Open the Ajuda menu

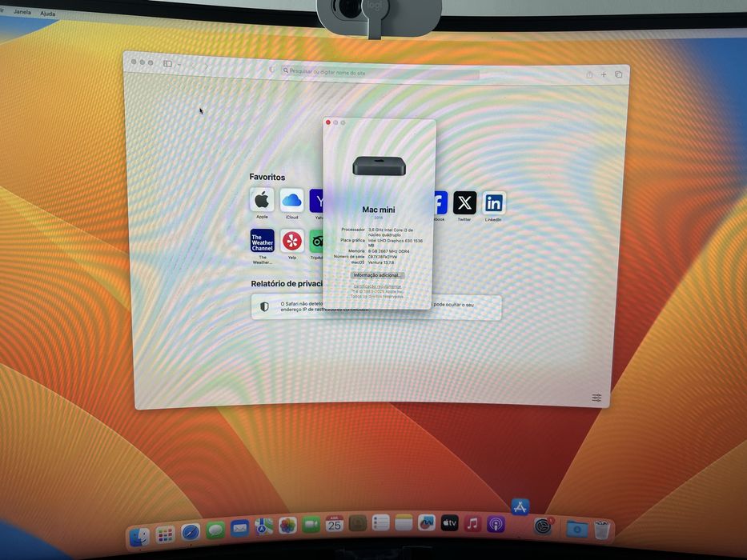click(x=48, y=14)
